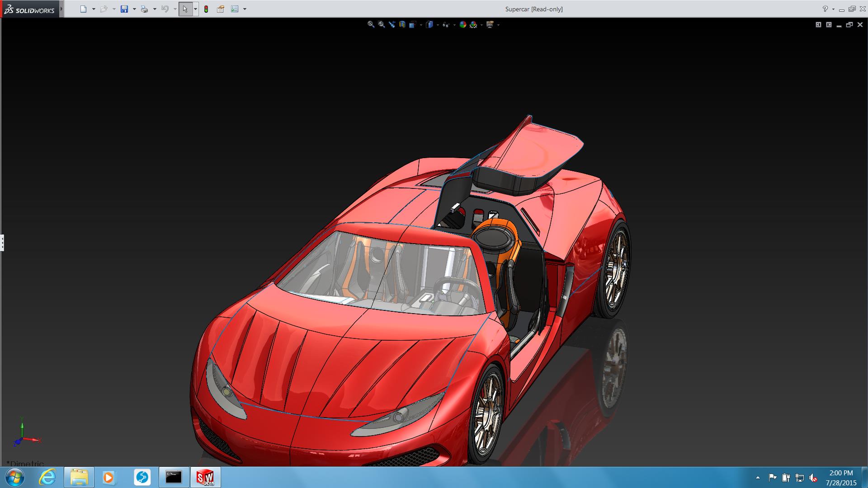
Task: Open Internet Explorer from taskbar
Action: coord(47,477)
